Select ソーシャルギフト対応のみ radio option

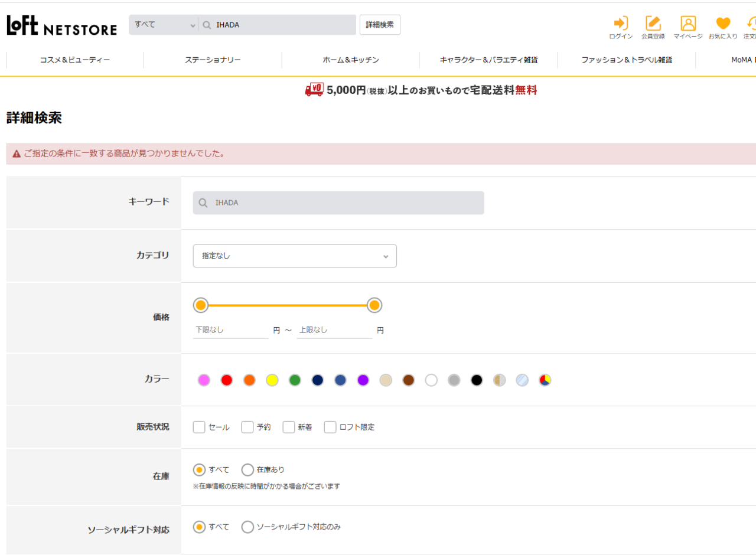pos(247,527)
